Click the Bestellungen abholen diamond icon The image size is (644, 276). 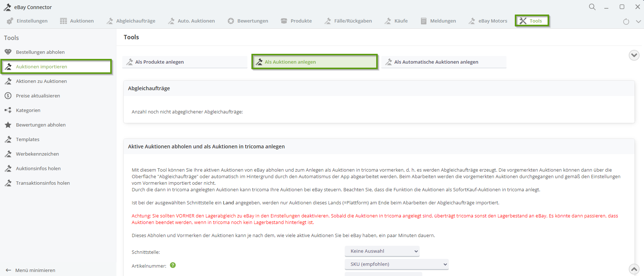point(8,52)
